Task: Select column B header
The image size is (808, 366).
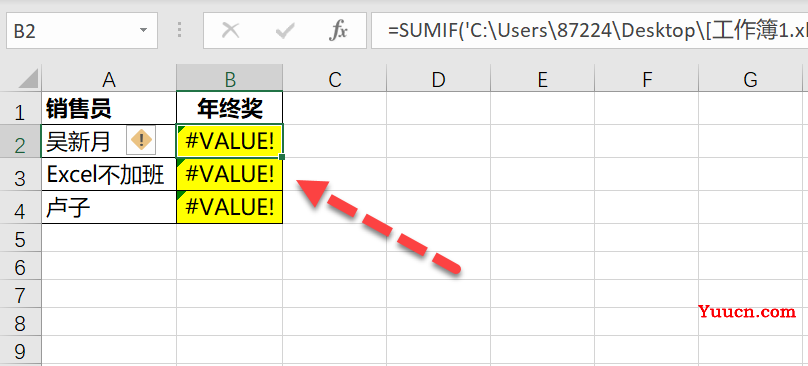Action: pos(229,79)
